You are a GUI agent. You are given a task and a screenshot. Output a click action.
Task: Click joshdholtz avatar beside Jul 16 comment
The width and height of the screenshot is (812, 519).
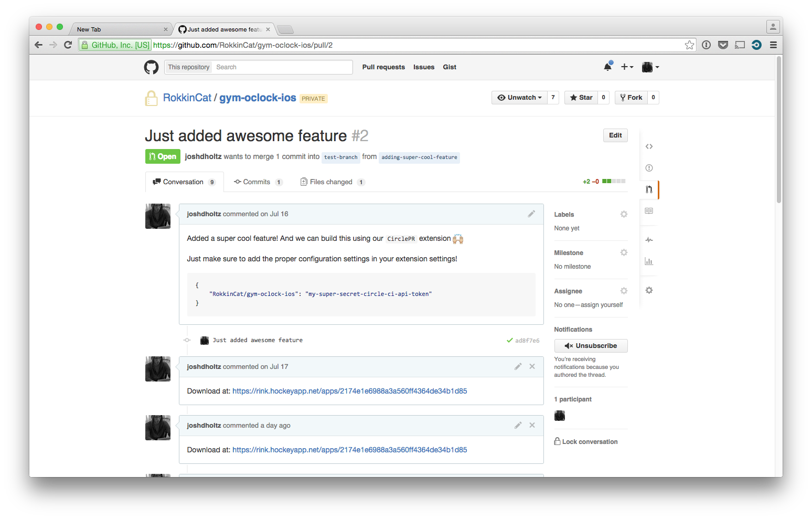(158, 216)
